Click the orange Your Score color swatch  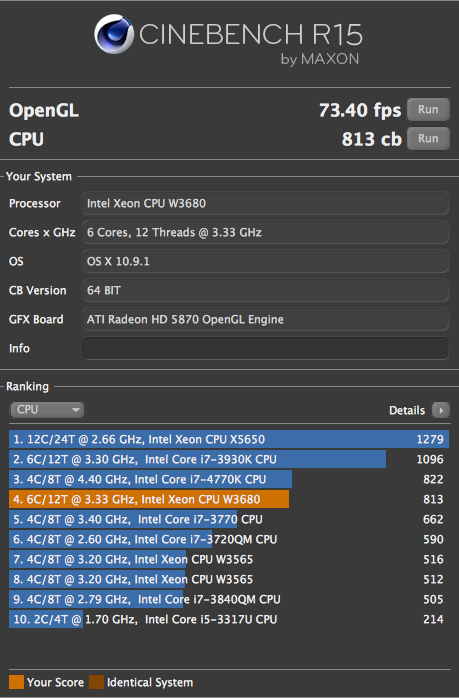click(16, 682)
